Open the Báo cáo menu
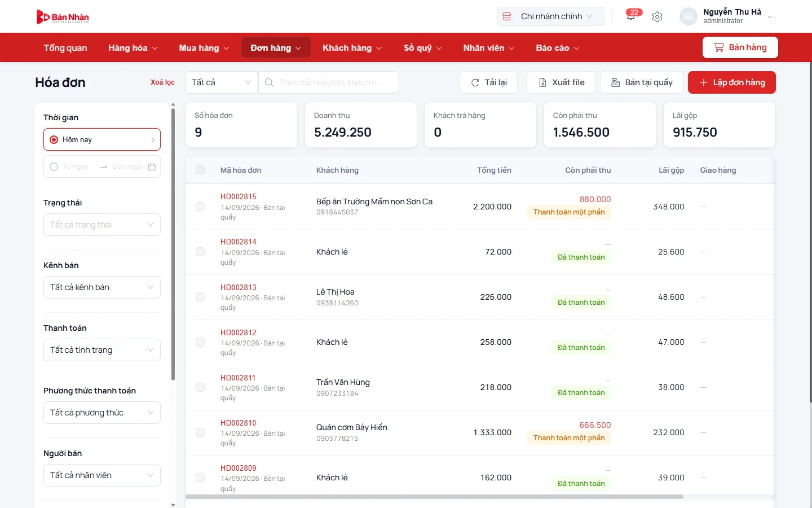The width and height of the screenshot is (812, 508). point(558,48)
